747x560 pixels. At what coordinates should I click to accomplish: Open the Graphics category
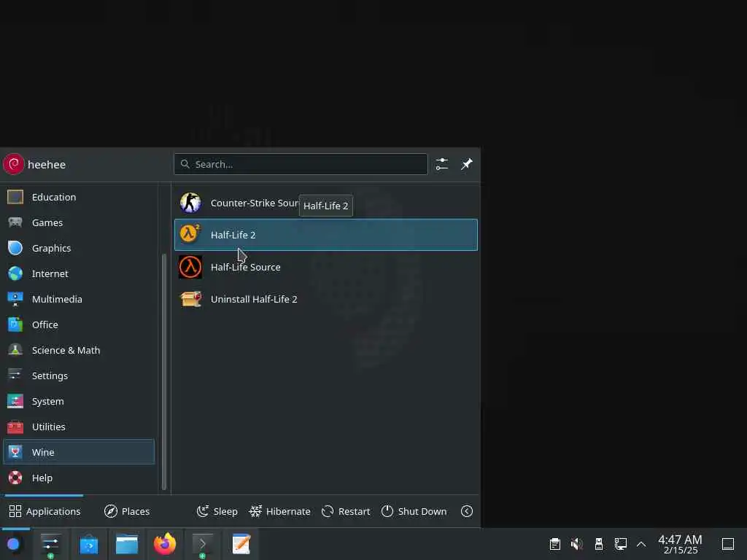(79, 248)
